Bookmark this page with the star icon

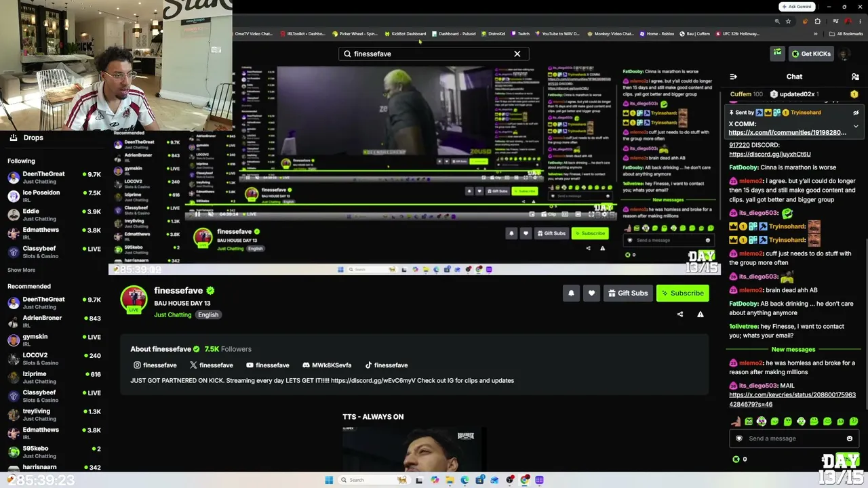point(788,21)
